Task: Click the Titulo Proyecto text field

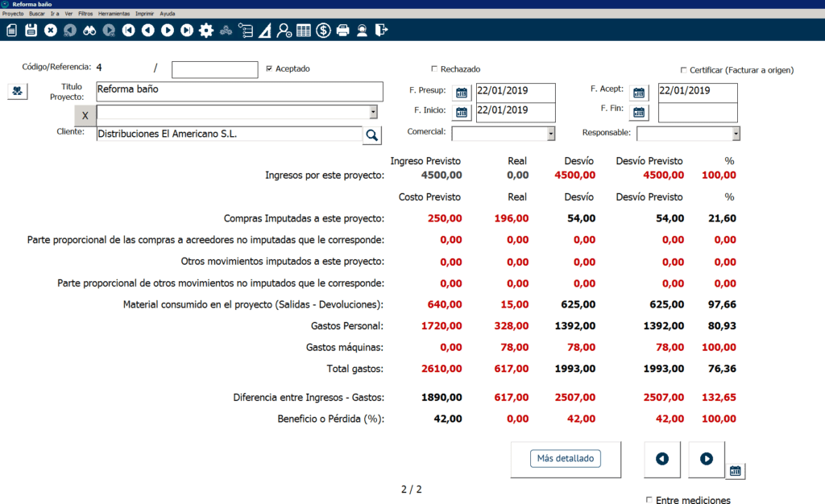Action: point(239,91)
